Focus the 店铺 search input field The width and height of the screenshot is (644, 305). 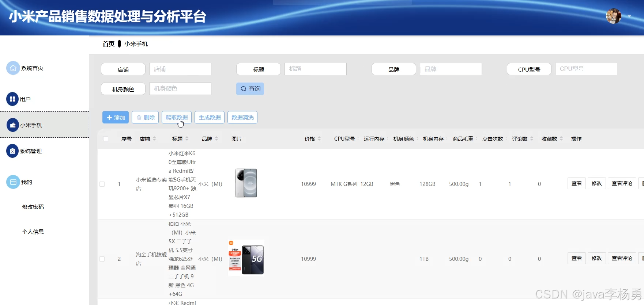coord(180,69)
